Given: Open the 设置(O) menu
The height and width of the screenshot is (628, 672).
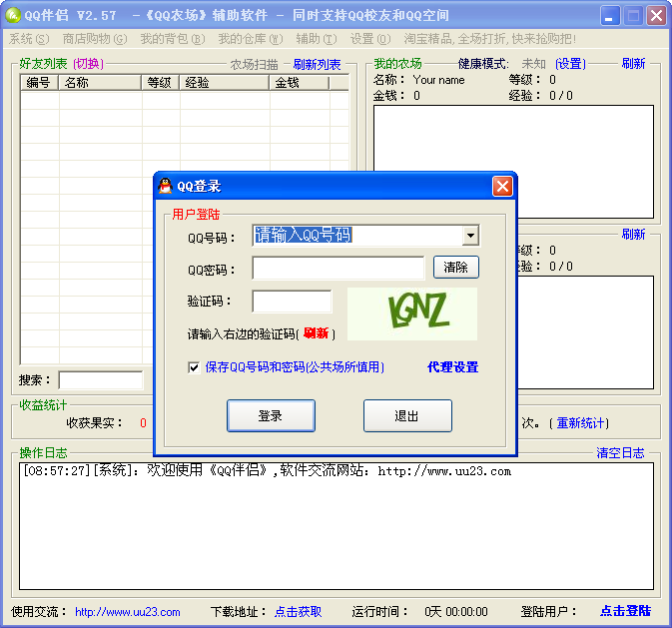Looking at the screenshot, I should tap(370, 39).
